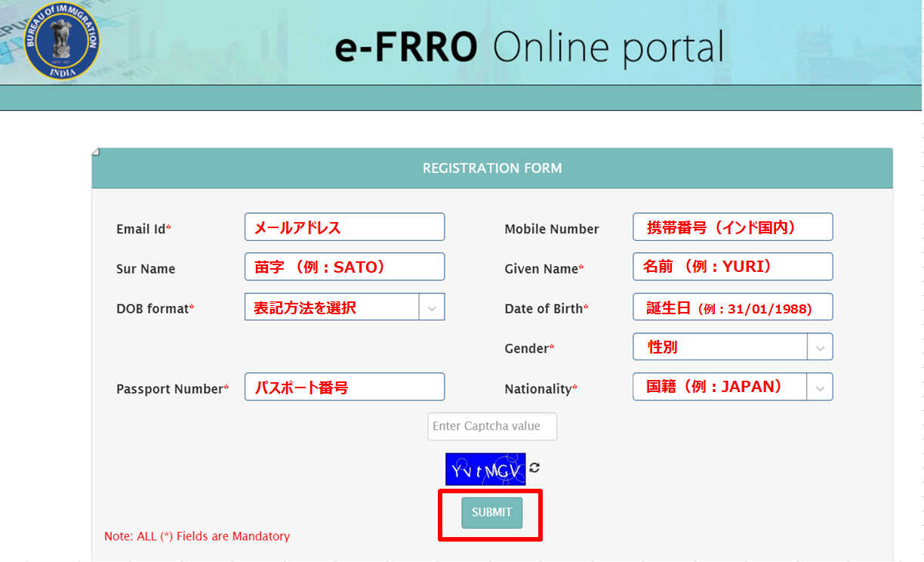Click the Enter Captcha value field
The height and width of the screenshot is (562, 924).
click(492, 426)
